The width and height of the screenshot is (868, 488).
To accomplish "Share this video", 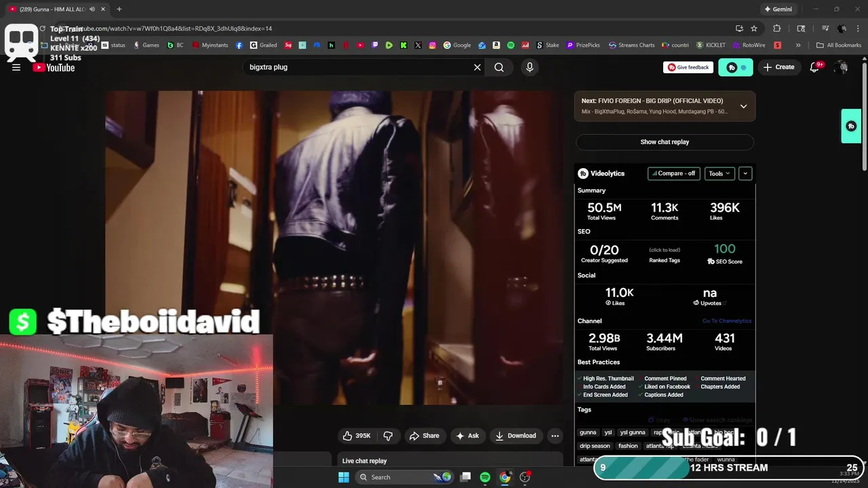I will click(424, 436).
